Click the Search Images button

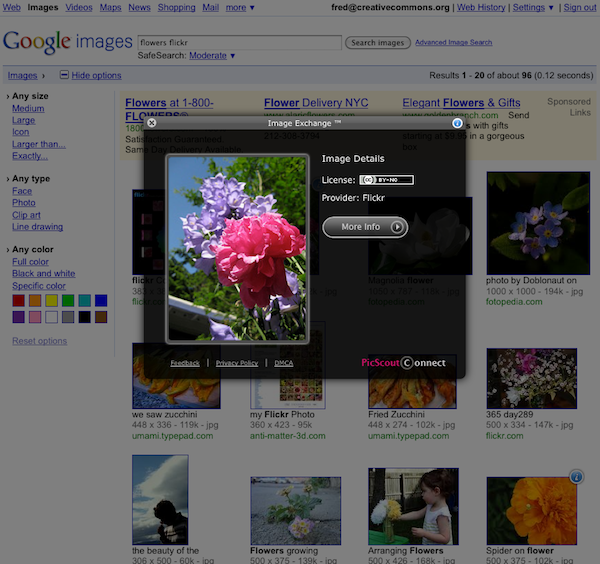coord(377,43)
